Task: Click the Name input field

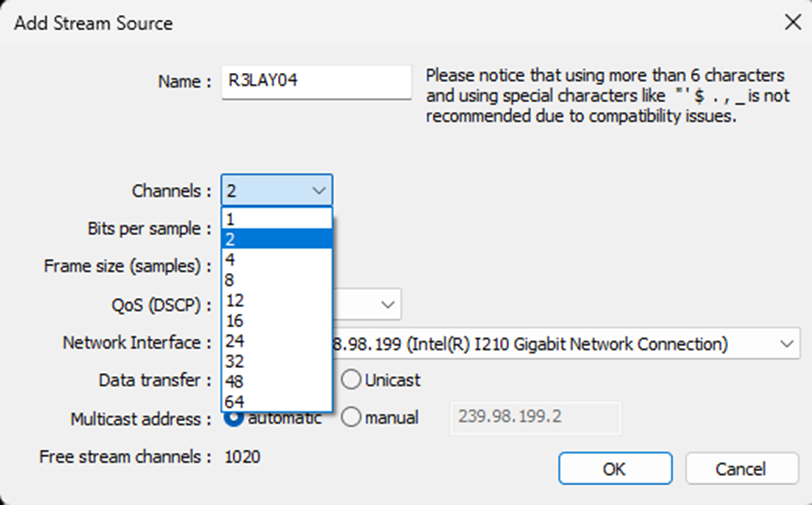Action: pyautogui.click(x=316, y=82)
